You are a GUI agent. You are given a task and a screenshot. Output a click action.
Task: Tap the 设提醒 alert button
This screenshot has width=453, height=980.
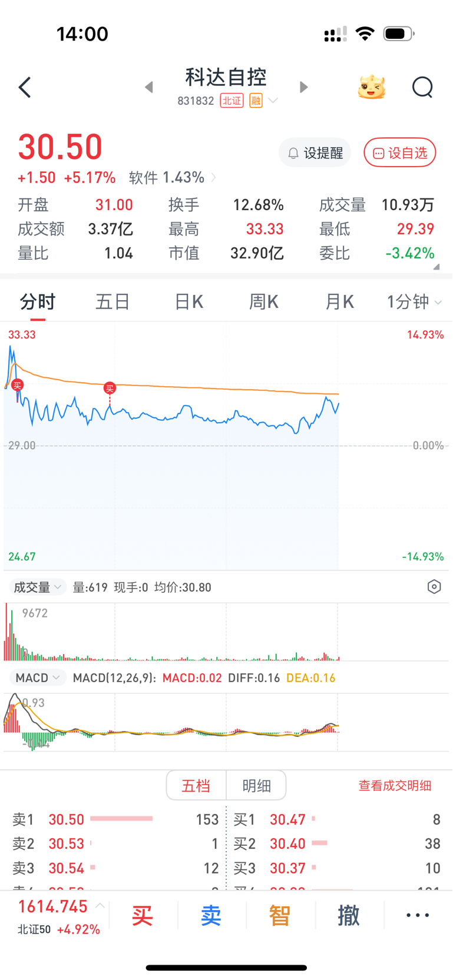pos(315,153)
